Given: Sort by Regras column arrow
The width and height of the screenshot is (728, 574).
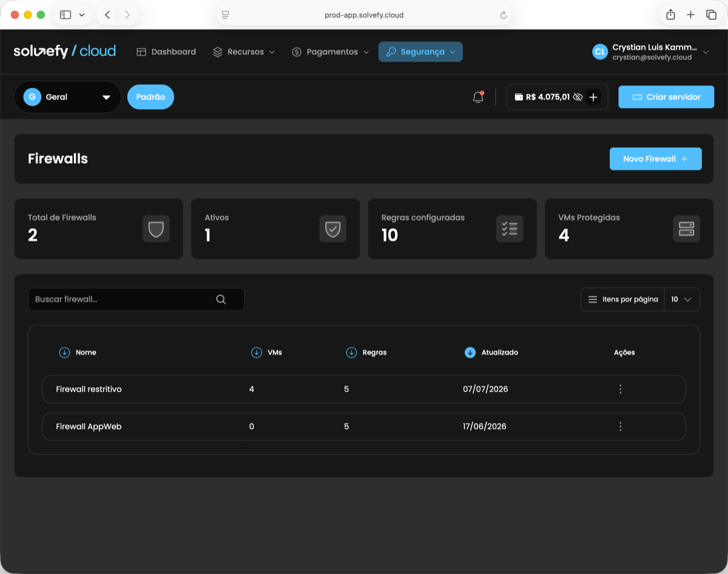Looking at the screenshot, I should point(351,353).
